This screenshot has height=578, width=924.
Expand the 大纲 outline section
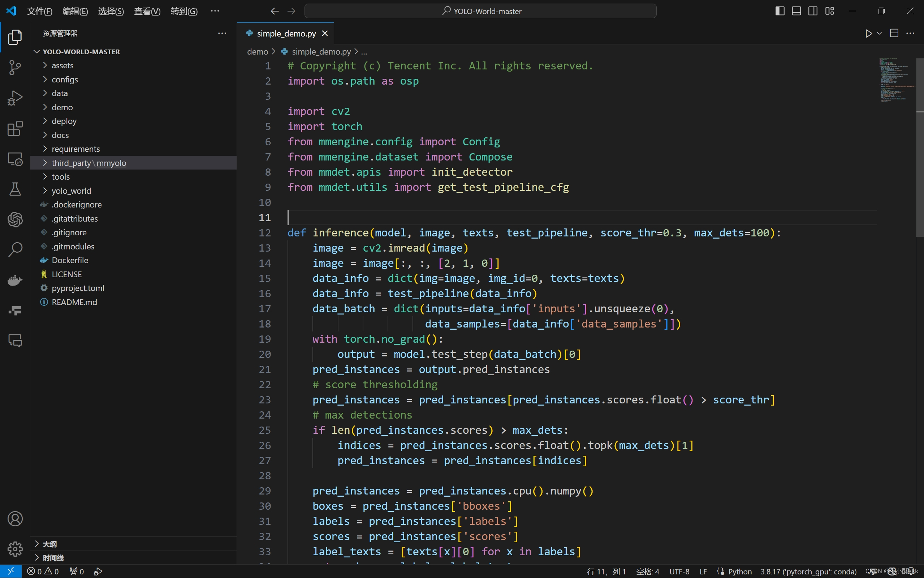133,544
